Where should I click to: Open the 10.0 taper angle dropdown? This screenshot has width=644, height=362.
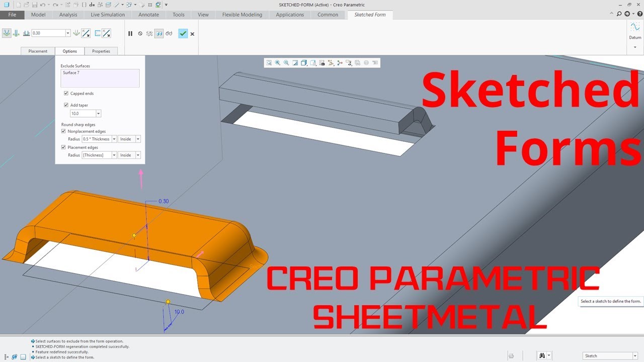point(98,114)
